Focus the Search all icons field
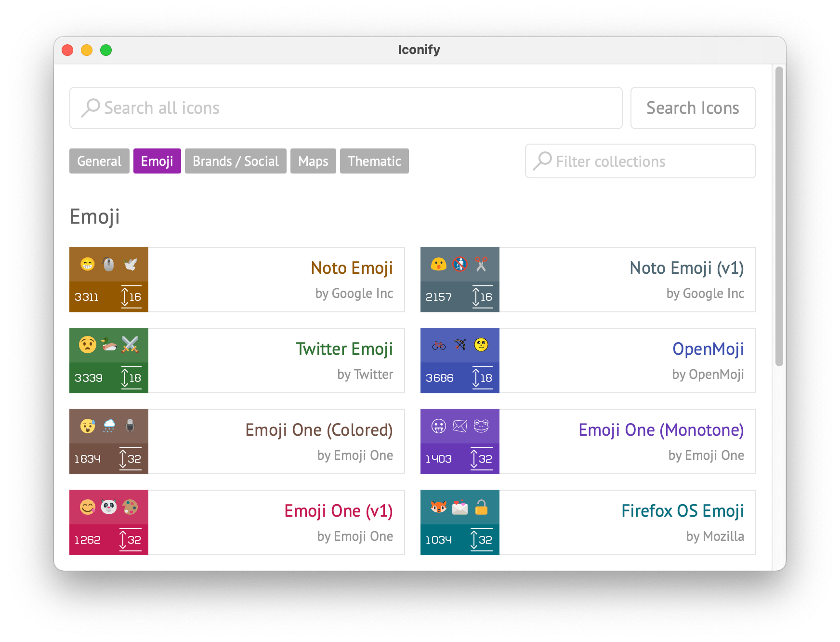This screenshot has height=642, width=840. 346,108
